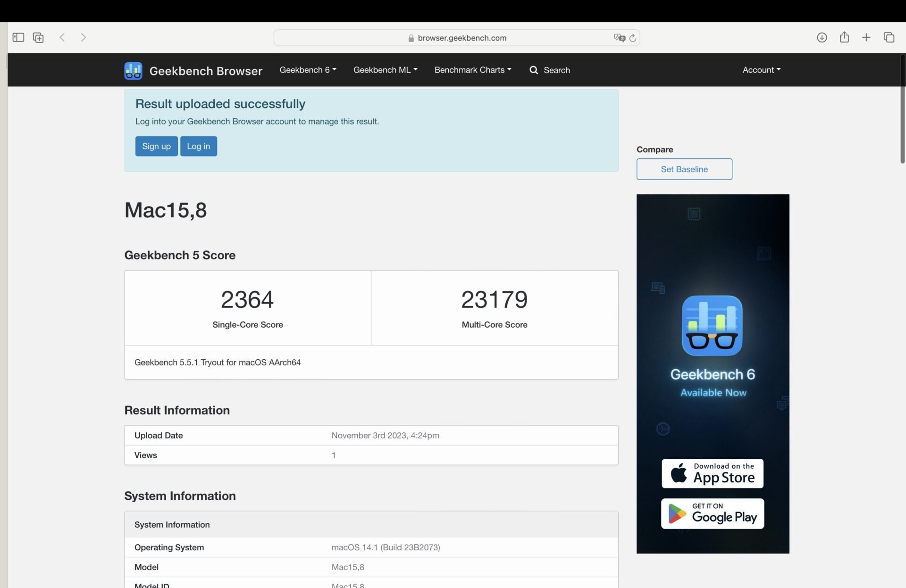This screenshot has width=906, height=588.
Task: Open the Geekbench ML dropdown menu
Action: coord(385,70)
